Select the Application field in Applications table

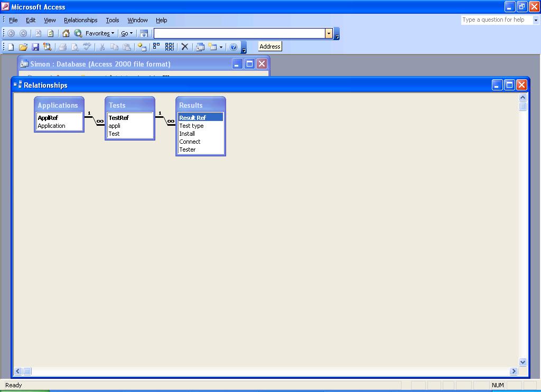pyautogui.click(x=59, y=126)
